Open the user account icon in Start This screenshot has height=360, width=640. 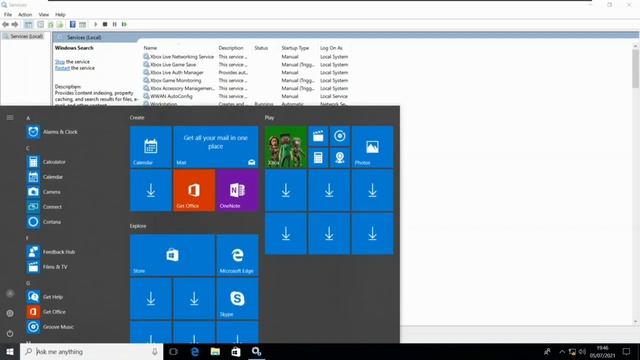click(x=10, y=293)
